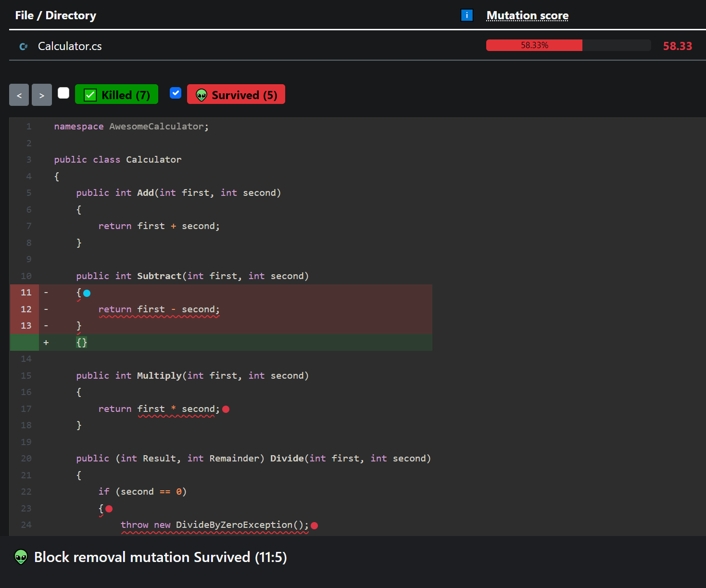This screenshot has width=706, height=588.
Task: Click the red mutant dot on line 24
Action: 315,525
